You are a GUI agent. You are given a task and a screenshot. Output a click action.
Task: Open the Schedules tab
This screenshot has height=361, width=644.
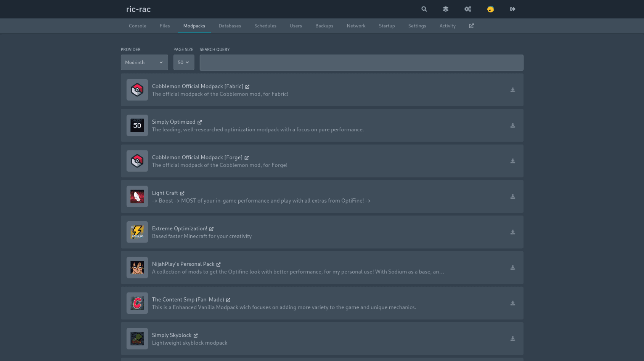tap(265, 26)
